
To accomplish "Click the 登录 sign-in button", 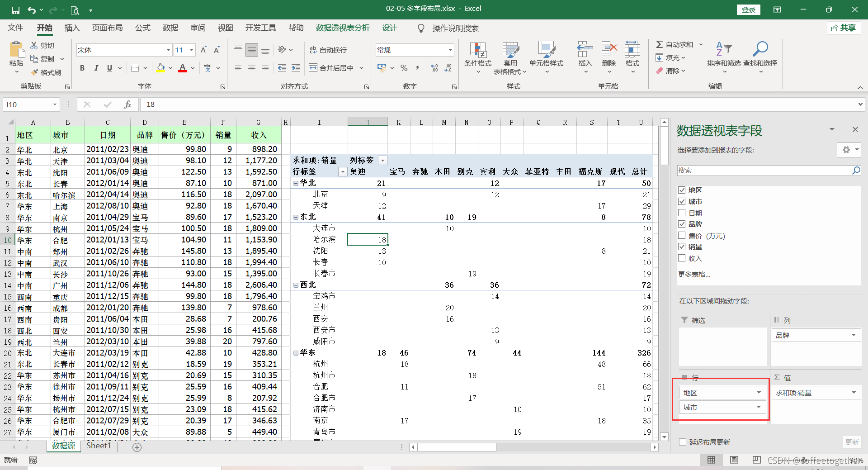I will 749,9.
